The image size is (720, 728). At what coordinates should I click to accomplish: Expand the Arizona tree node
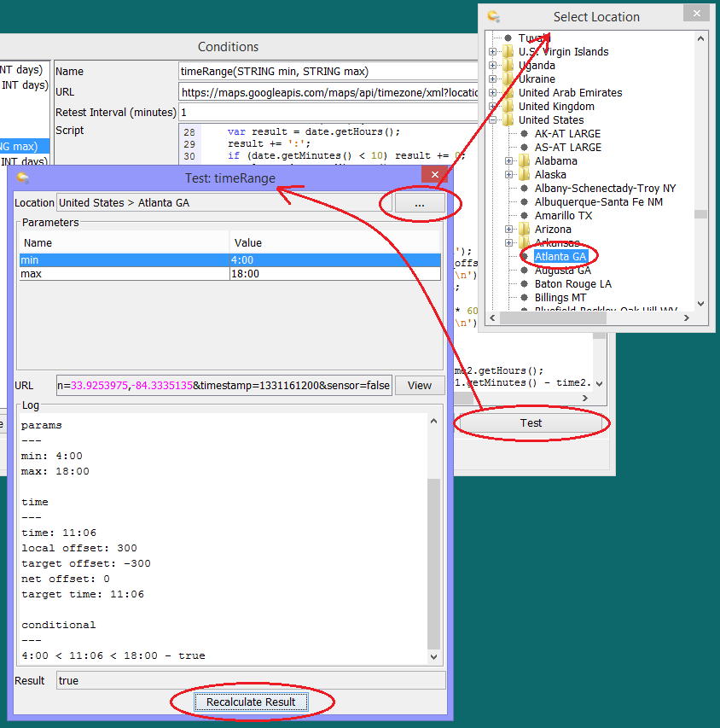coord(508,230)
